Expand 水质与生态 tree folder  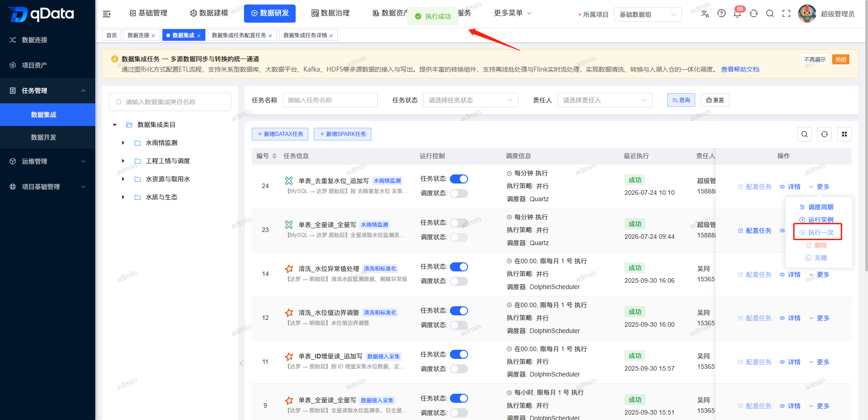pos(123,197)
